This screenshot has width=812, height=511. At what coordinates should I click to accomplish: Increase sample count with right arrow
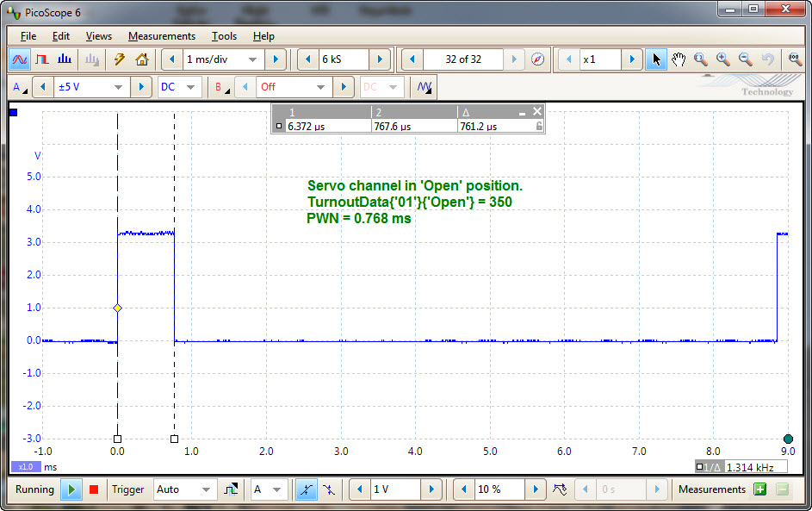(x=380, y=59)
